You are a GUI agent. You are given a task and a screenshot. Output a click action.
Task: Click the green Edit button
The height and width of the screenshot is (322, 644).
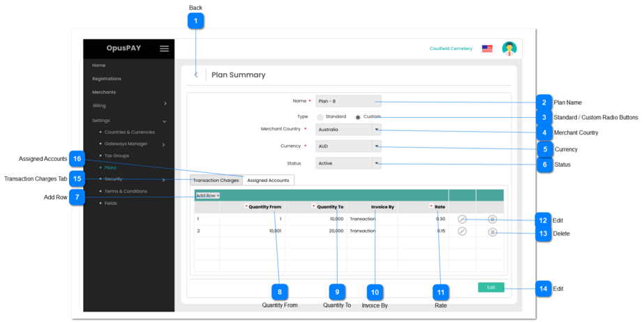(x=491, y=288)
